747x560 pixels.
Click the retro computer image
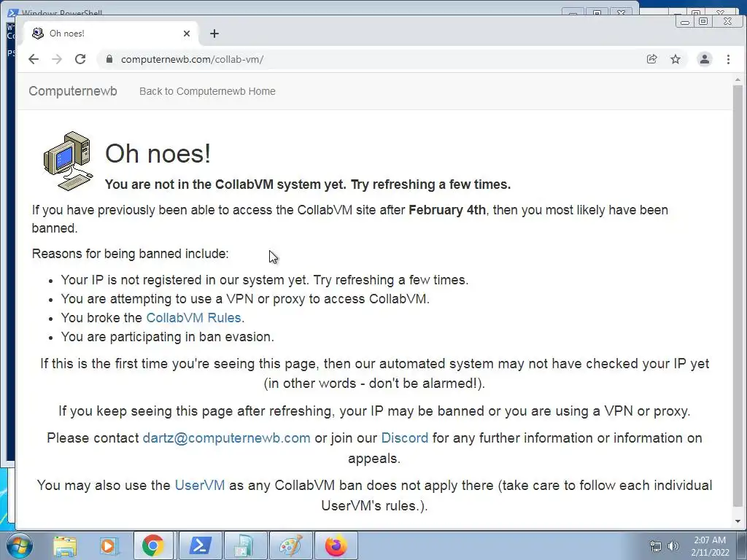[68, 161]
